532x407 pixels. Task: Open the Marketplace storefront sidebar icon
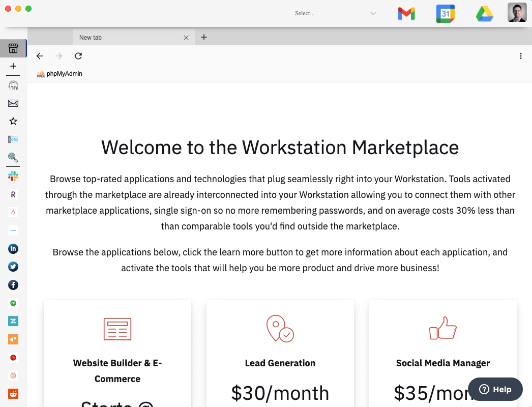coord(13,48)
